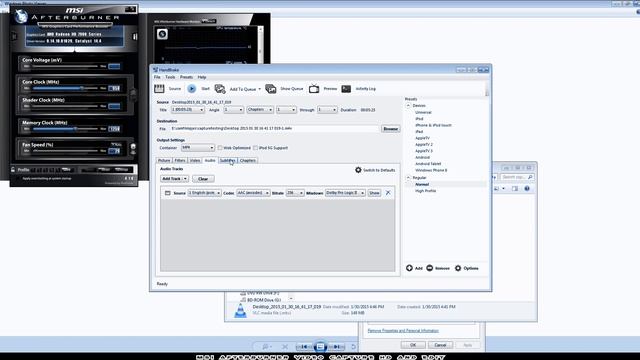640x360 pixels.
Task: Click the Remove preset minus icon
Action: pyautogui.click(x=429, y=268)
